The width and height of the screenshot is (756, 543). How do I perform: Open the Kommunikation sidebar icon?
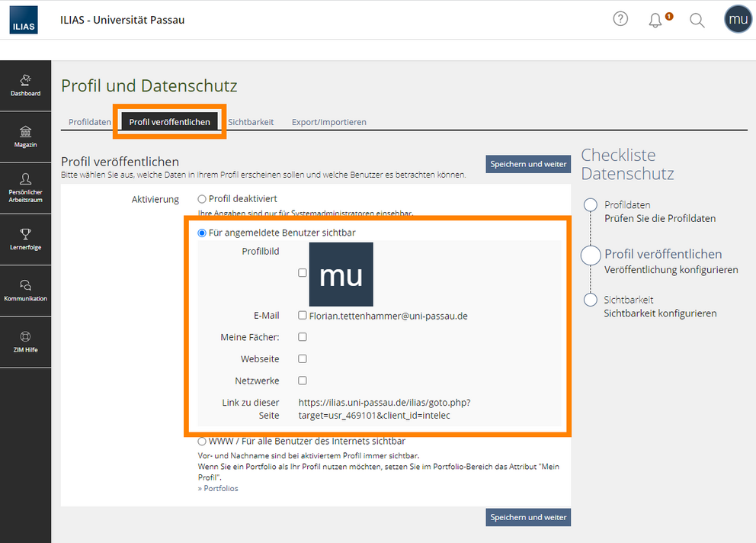tap(26, 291)
